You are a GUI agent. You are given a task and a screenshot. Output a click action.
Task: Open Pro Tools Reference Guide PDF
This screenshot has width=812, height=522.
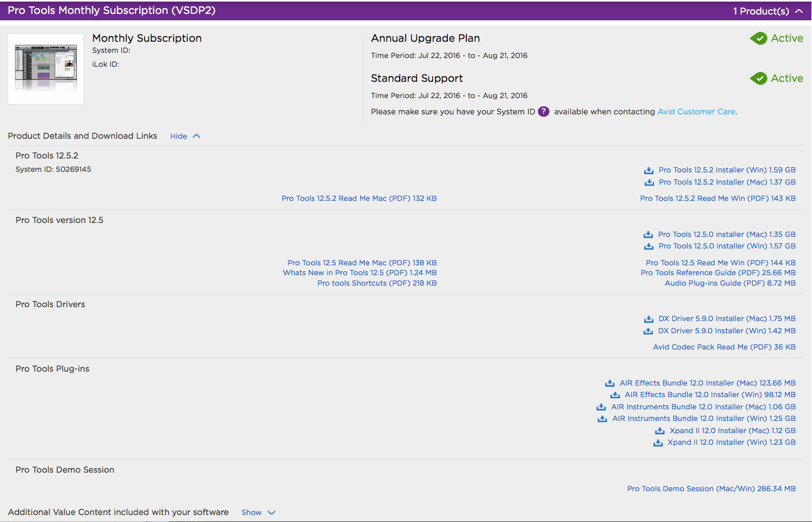[x=718, y=273]
